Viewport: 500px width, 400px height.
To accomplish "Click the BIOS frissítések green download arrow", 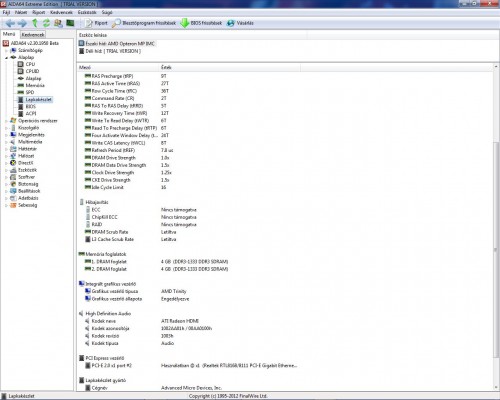I will (x=185, y=23).
